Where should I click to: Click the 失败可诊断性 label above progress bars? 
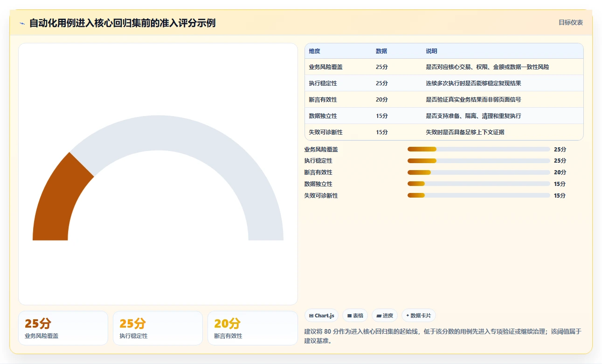tap(321, 196)
